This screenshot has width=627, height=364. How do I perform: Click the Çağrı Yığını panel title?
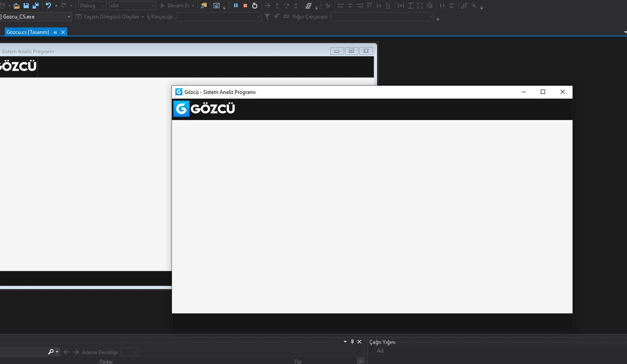383,342
